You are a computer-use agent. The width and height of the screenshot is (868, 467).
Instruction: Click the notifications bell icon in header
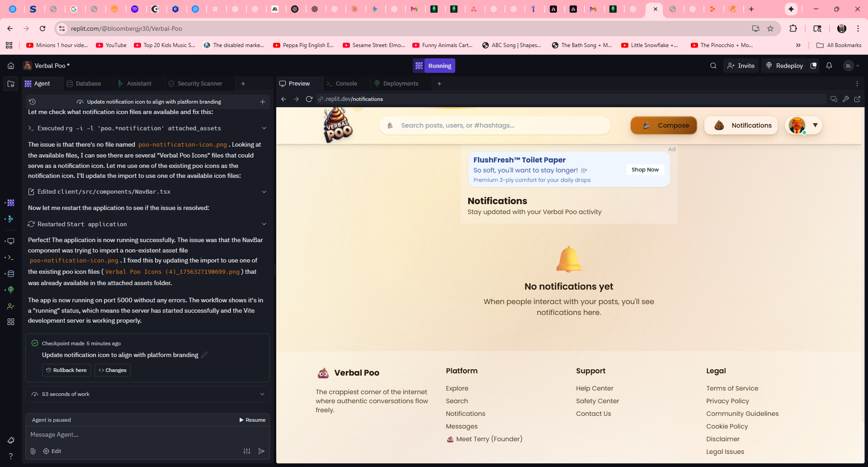[x=829, y=66]
